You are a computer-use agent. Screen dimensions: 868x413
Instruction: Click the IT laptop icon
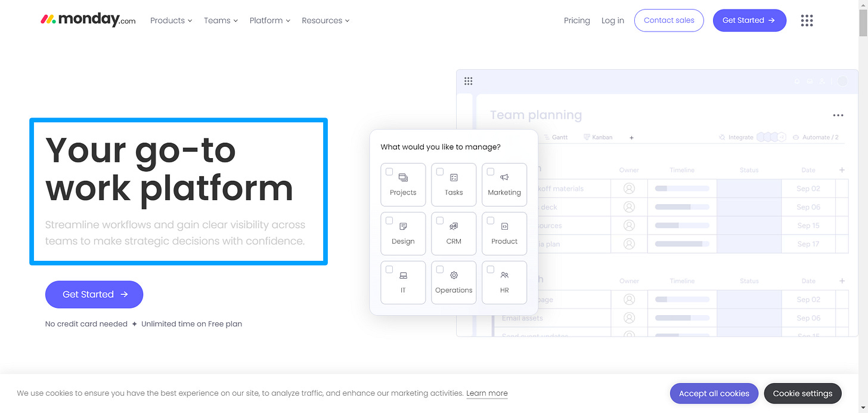[x=403, y=275]
